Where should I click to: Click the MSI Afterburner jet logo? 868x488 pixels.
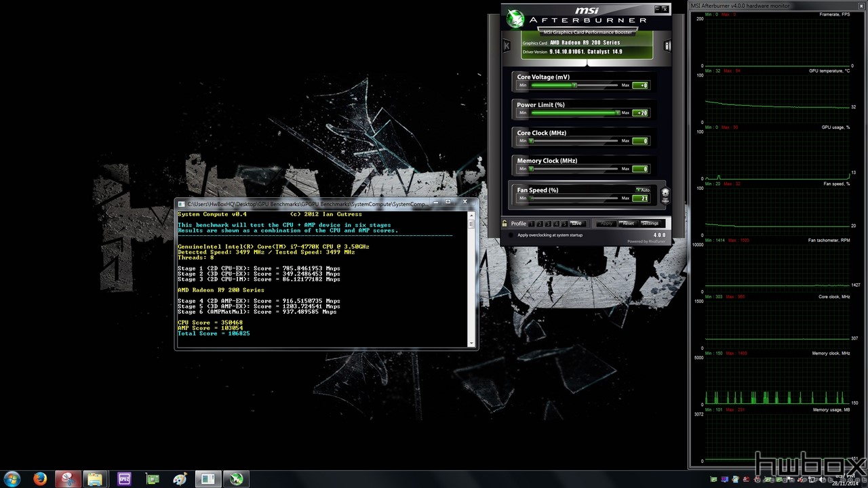click(516, 18)
